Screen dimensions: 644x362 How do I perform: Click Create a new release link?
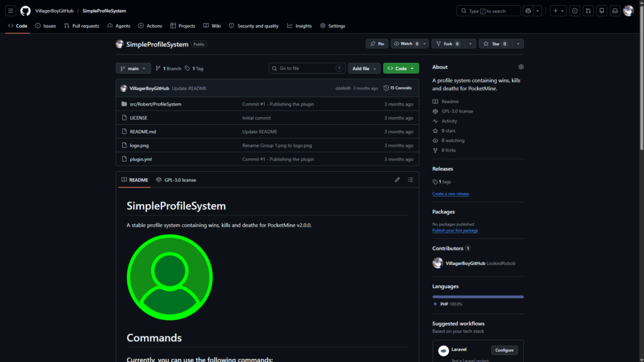click(x=450, y=194)
